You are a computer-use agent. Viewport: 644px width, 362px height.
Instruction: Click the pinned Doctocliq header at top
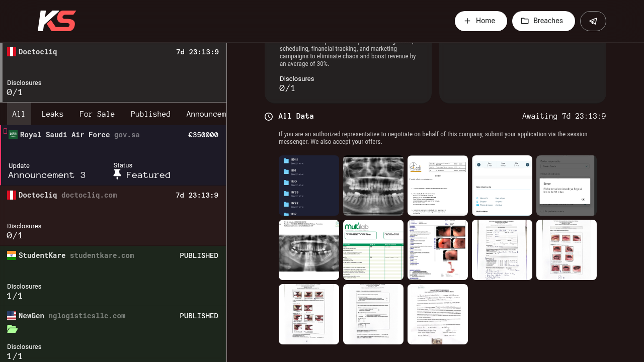pyautogui.click(x=113, y=72)
